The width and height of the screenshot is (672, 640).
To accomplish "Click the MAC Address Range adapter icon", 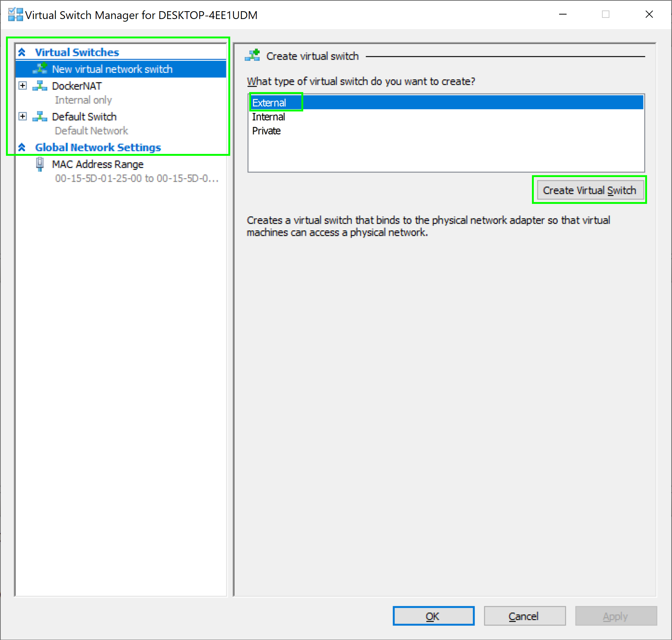I will 40,164.
